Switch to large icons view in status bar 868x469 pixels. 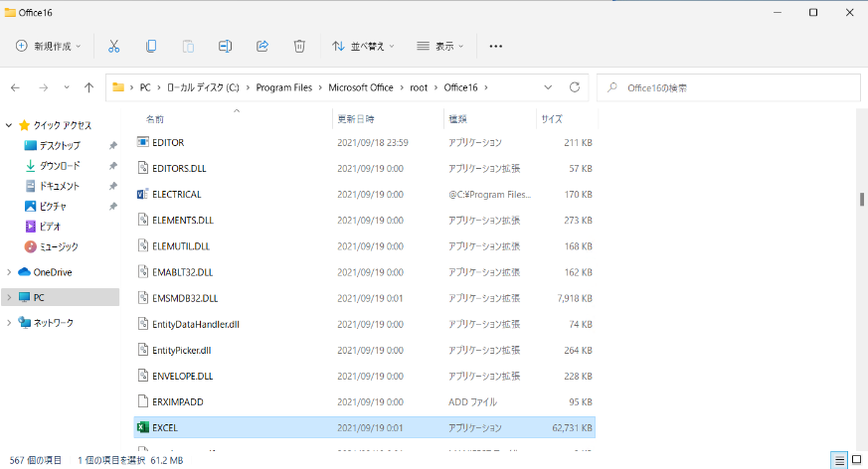pyautogui.click(x=856, y=460)
